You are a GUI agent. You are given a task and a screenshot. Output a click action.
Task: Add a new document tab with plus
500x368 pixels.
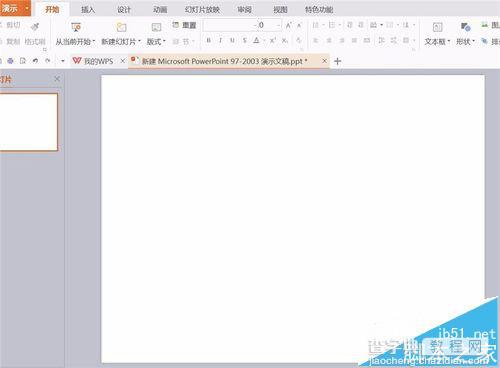click(x=338, y=61)
